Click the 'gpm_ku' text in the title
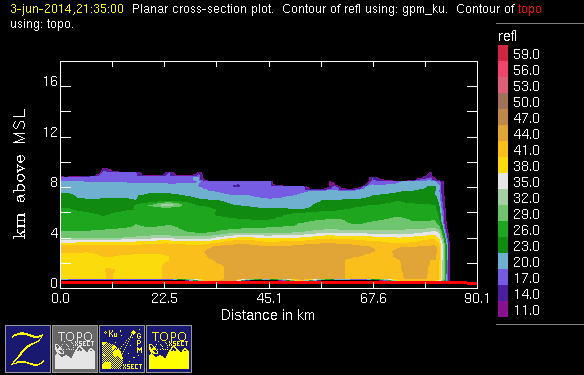Viewport: 584px width, 375px height. pos(425,9)
